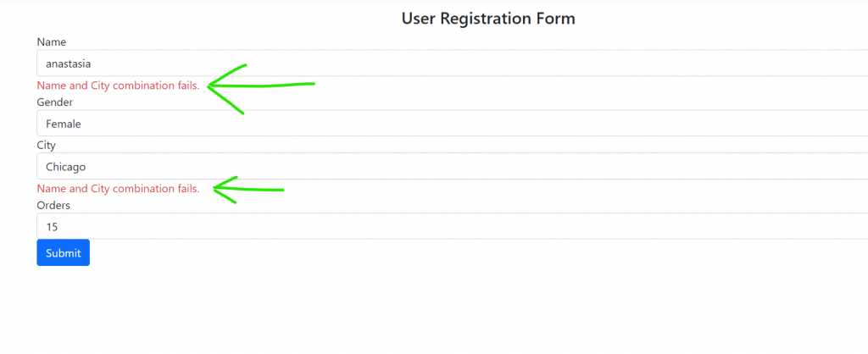
Task: Open the Gender dropdown showing Female
Action: click(x=449, y=124)
